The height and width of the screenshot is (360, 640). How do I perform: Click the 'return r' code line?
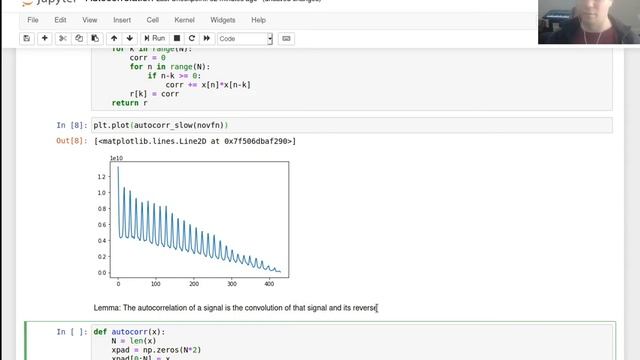(x=129, y=103)
